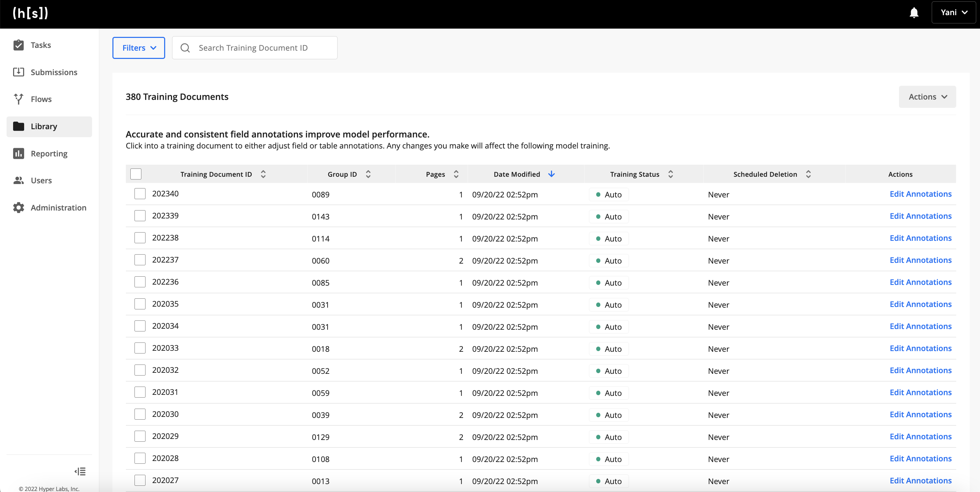
Task: Sort by Training Document ID arrows
Action: pos(263,174)
